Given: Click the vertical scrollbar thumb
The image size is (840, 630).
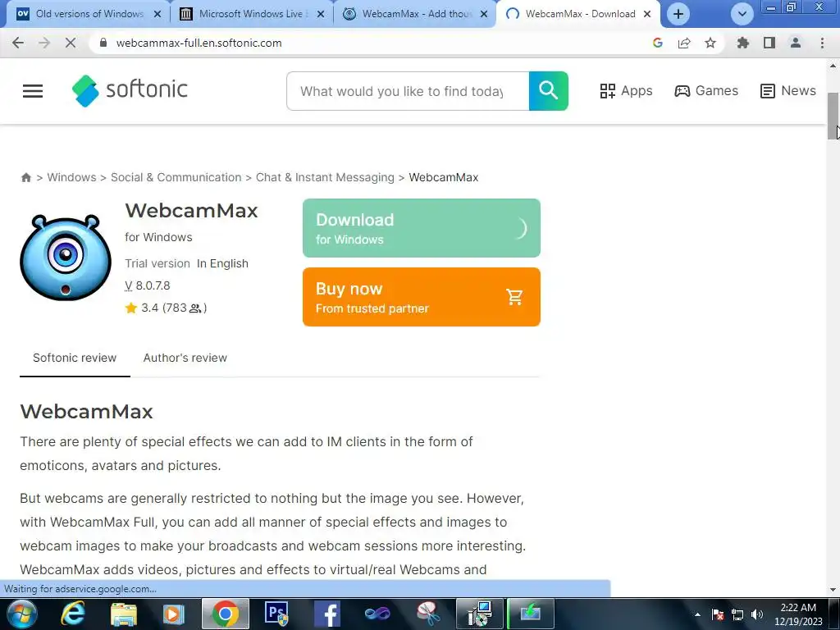Looking at the screenshot, I should pos(833,116).
